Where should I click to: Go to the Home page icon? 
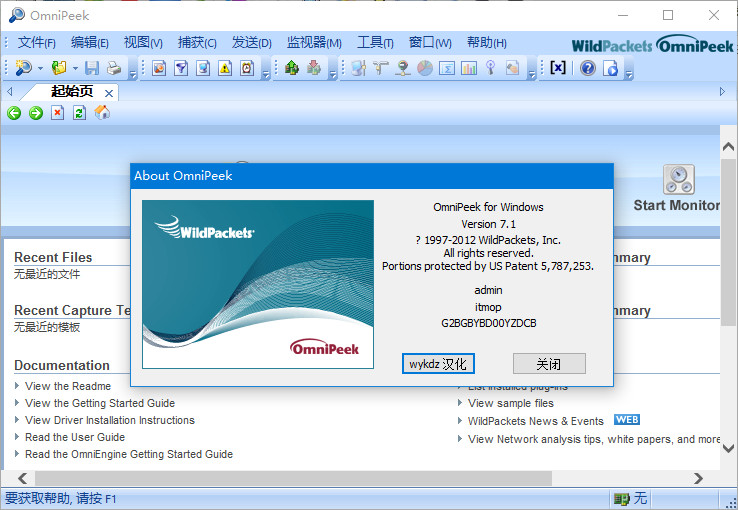pyautogui.click(x=102, y=113)
